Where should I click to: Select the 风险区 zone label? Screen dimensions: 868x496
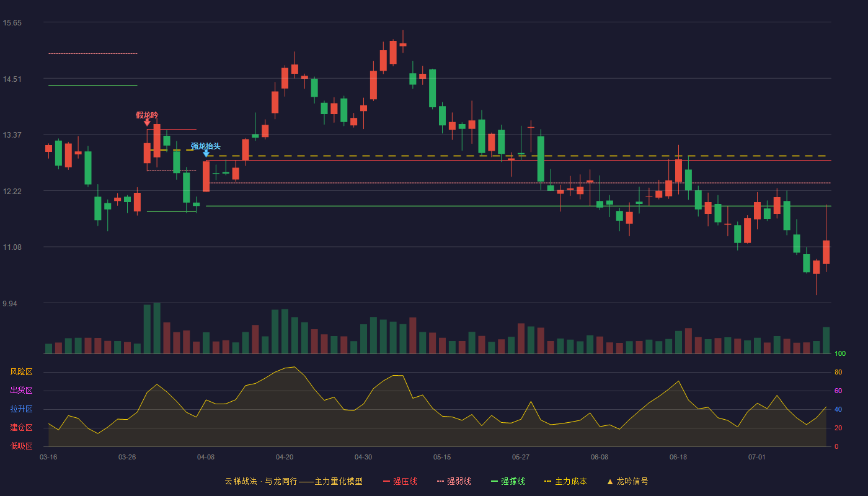click(x=21, y=372)
